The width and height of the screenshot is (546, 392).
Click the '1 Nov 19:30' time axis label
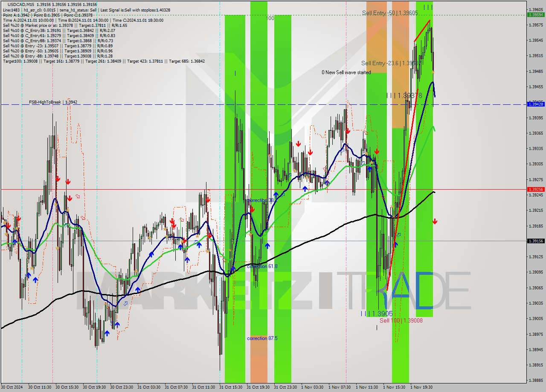(421, 387)
